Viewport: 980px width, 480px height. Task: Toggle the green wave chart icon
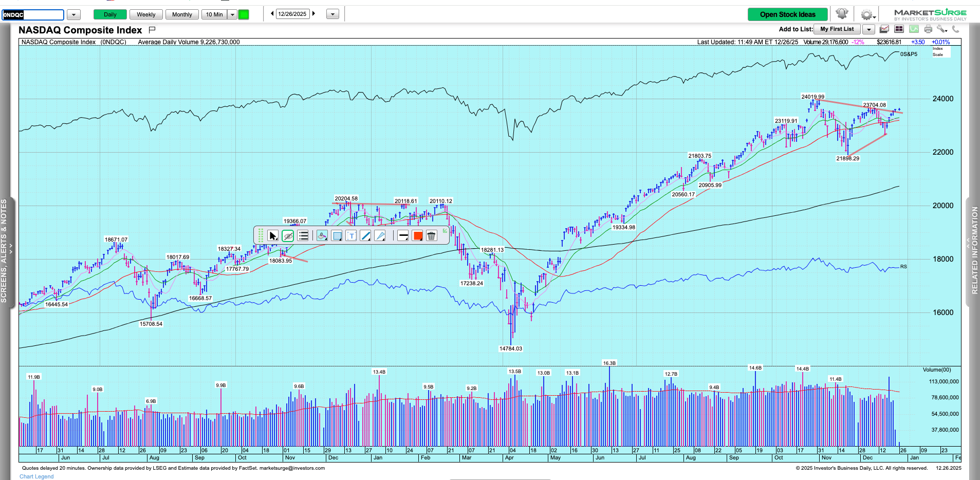click(x=914, y=29)
